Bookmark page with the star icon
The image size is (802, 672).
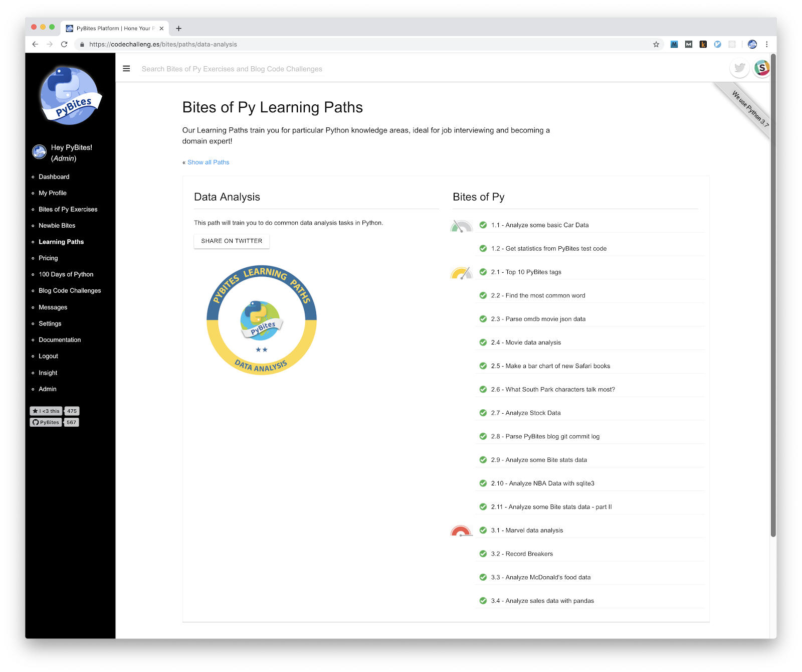pyautogui.click(x=656, y=44)
